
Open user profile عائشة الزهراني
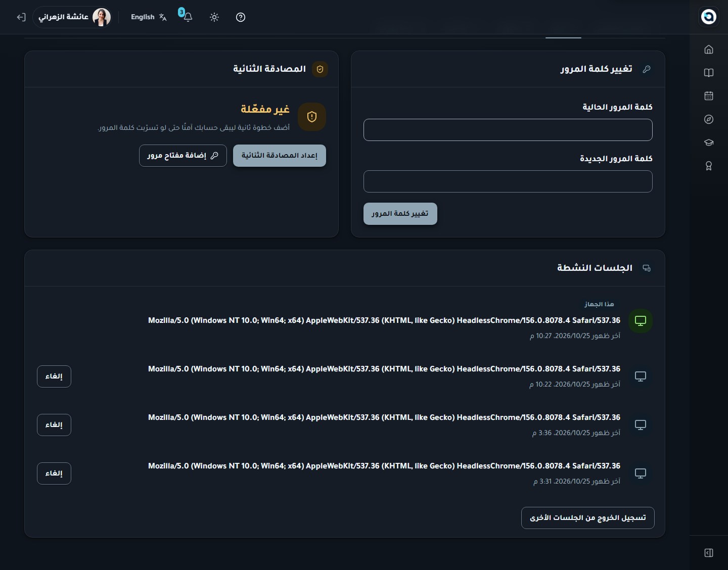pyautogui.click(x=72, y=17)
